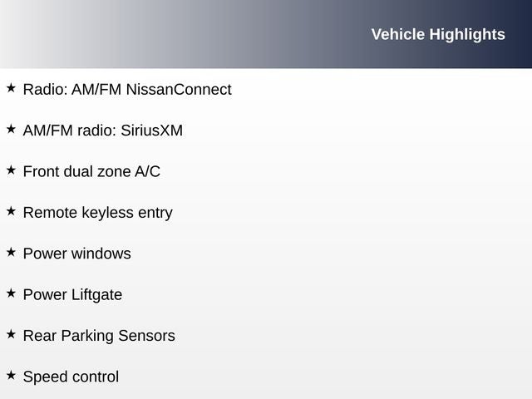Click the Power Liftgate text
This screenshot has height=399, width=532.
(72, 294)
